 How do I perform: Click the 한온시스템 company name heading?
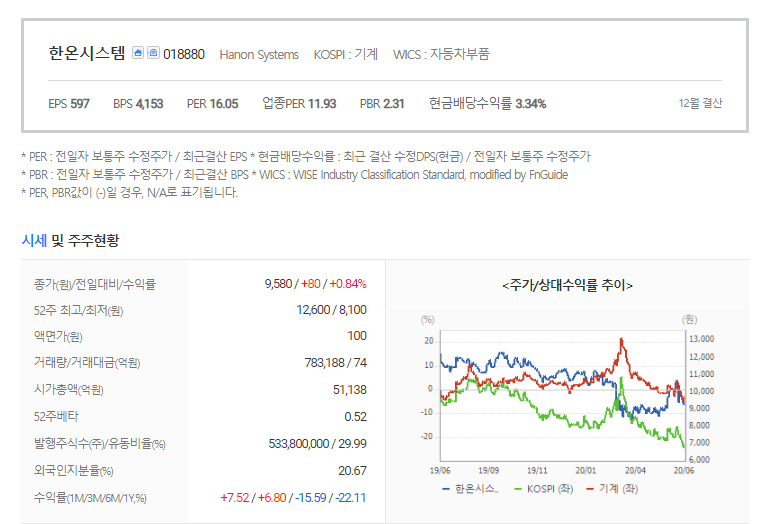point(87,53)
